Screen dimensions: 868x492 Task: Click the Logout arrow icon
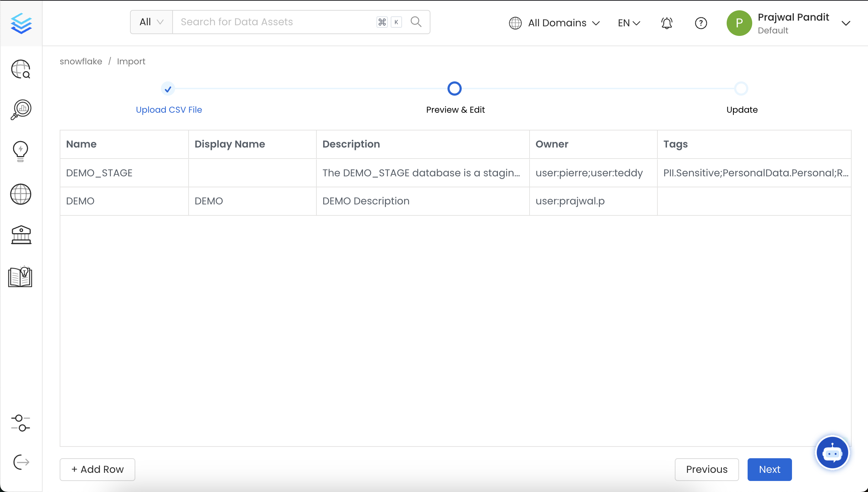(20, 462)
